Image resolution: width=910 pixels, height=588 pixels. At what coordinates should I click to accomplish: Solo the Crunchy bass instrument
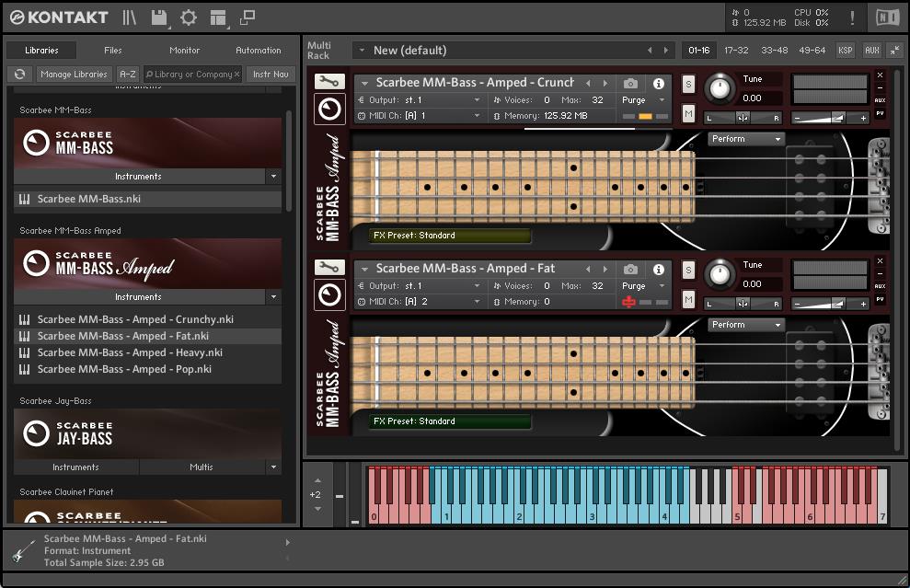pyautogui.click(x=688, y=84)
